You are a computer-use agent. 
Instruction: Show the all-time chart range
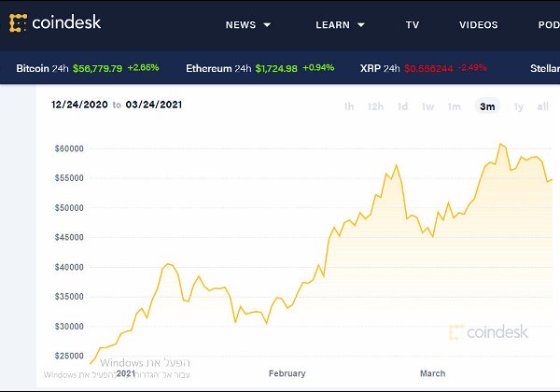point(543,106)
